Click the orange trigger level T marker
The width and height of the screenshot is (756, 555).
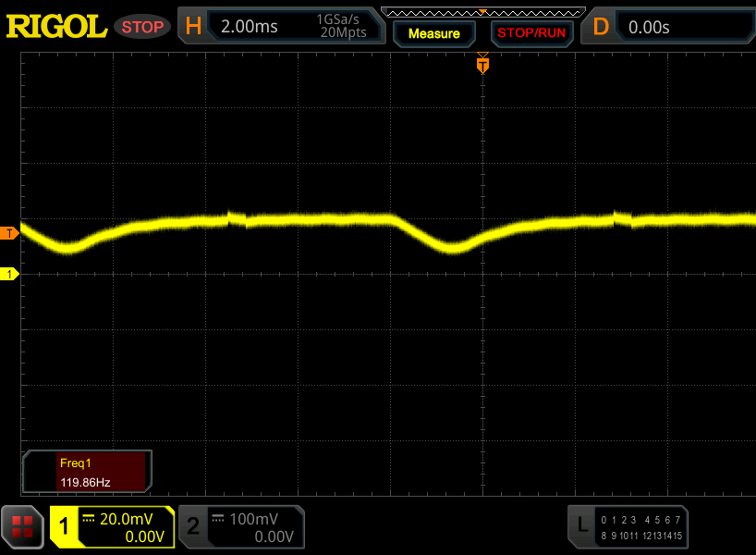tap(9, 234)
